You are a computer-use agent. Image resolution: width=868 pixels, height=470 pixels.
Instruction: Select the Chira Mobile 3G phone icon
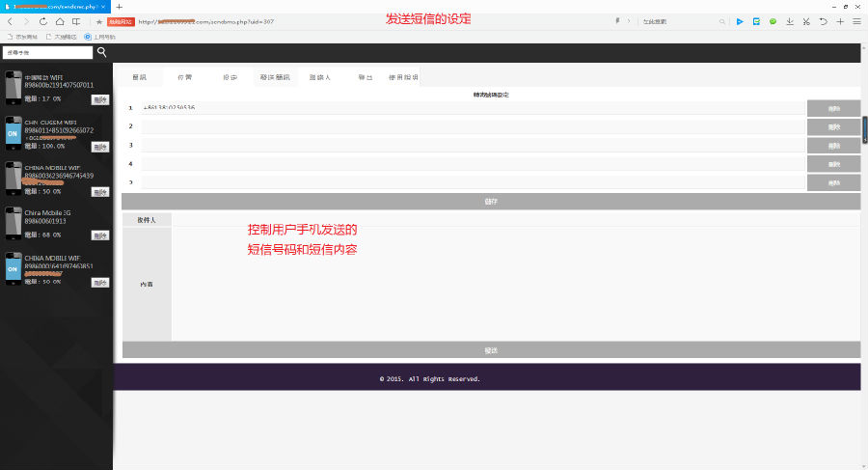tap(14, 223)
